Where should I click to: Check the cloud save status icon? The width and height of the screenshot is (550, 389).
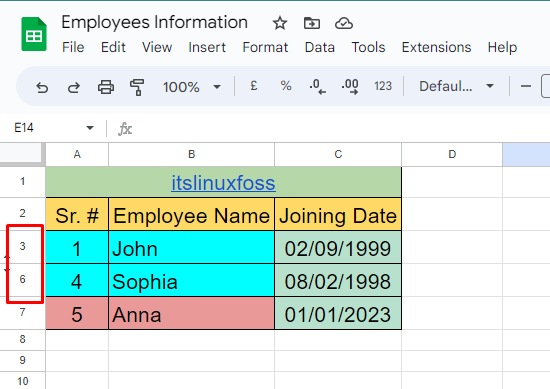[344, 24]
